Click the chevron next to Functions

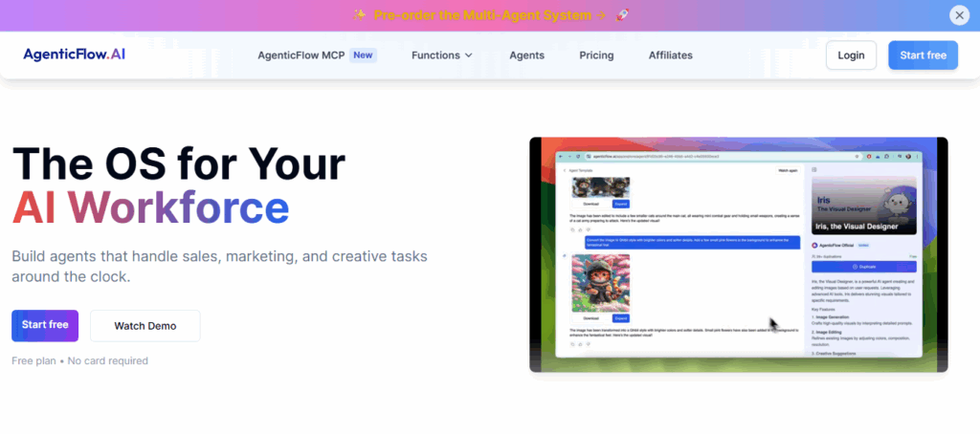(468, 55)
